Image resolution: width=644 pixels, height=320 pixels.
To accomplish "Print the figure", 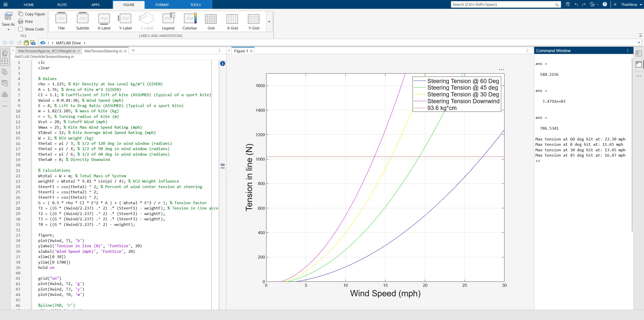I will click(x=26, y=21).
